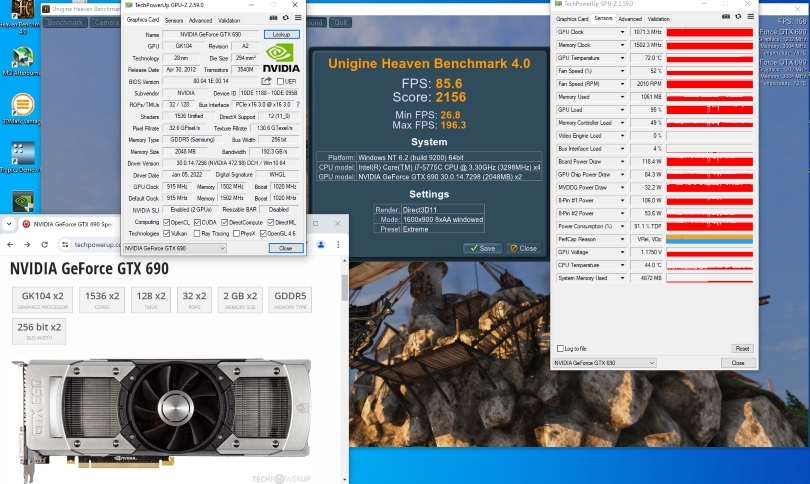The height and width of the screenshot is (484, 810).
Task: Select the NVIDIA GeForce GTX 690 browser tab
Action: (67, 224)
